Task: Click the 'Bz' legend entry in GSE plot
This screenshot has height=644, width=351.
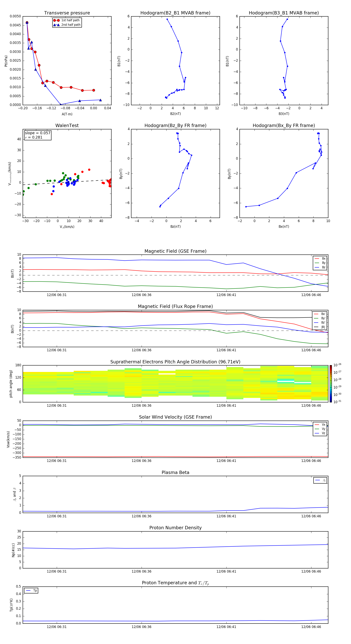Action: click(x=320, y=267)
